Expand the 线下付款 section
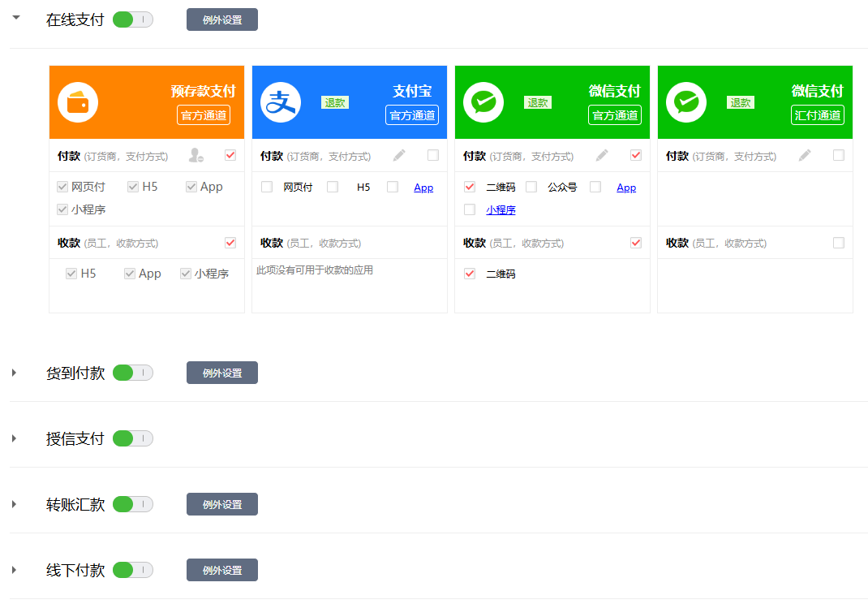Screen dimensions: 868x604 13,569
